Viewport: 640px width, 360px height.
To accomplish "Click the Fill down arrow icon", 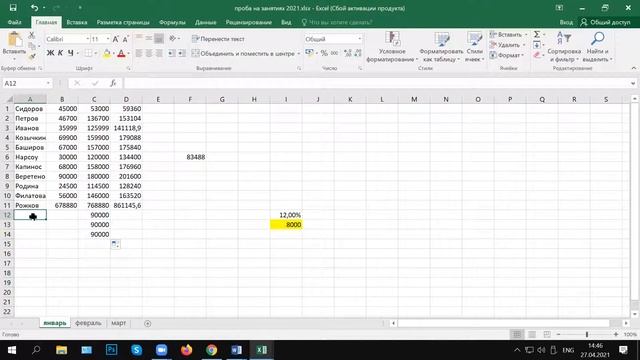I will pos(537,45).
